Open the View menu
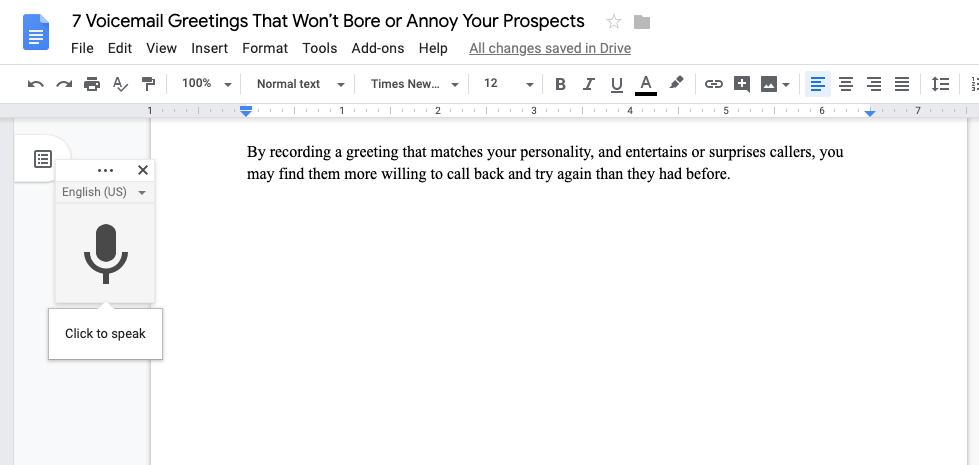The image size is (979, 465). pos(162,48)
